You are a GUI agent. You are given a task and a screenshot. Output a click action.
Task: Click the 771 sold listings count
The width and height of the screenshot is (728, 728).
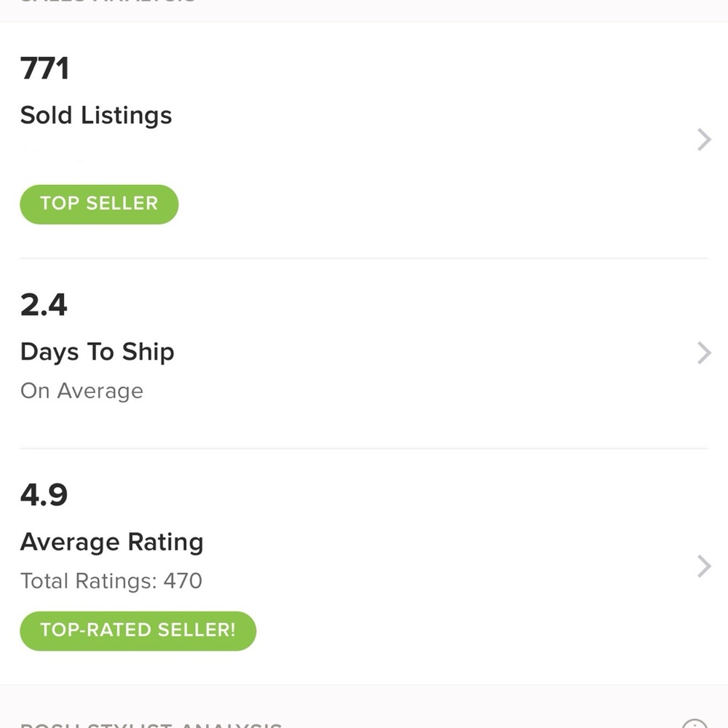pos(44,68)
